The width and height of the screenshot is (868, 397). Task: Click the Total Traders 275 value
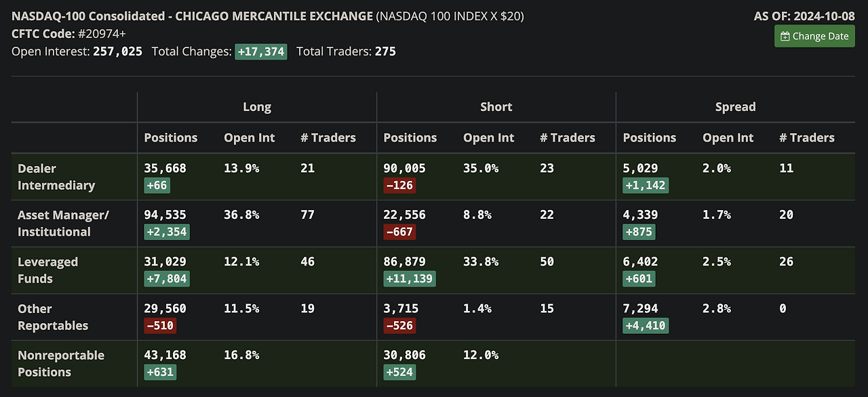385,51
